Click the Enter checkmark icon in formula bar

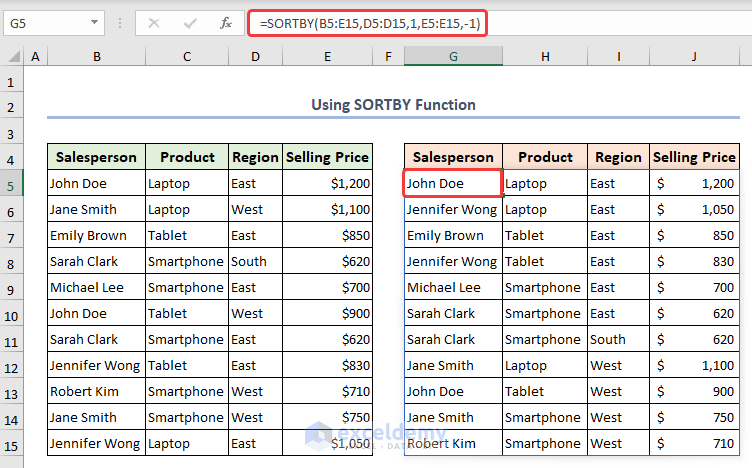click(x=190, y=23)
